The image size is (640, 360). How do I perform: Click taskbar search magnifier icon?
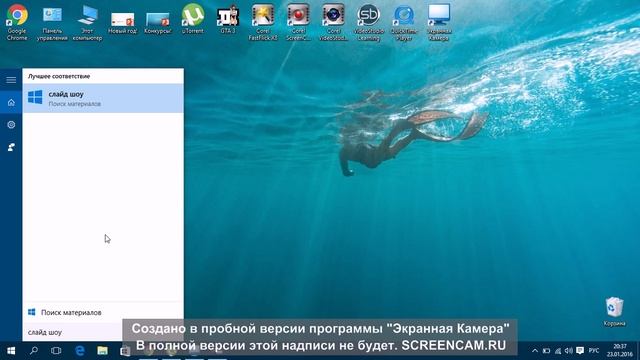click(x=34, y=351)
